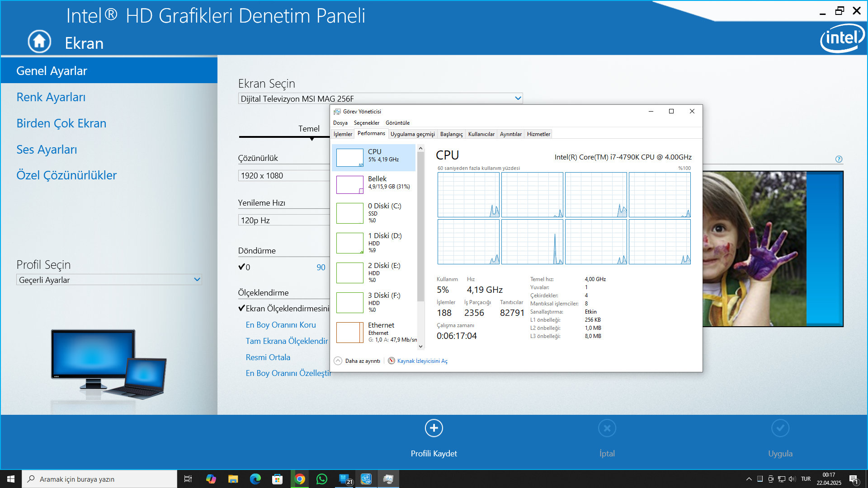Select 0 Diski (C:) SSD entry
Screen dimensions: 868x488
tap(374, 213)
